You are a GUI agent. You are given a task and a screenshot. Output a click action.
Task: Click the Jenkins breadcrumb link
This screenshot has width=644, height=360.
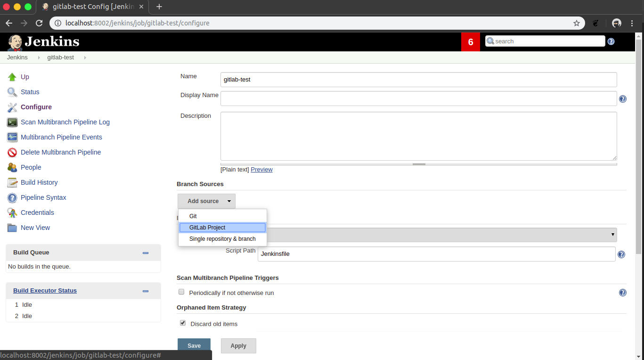point(17,57)
